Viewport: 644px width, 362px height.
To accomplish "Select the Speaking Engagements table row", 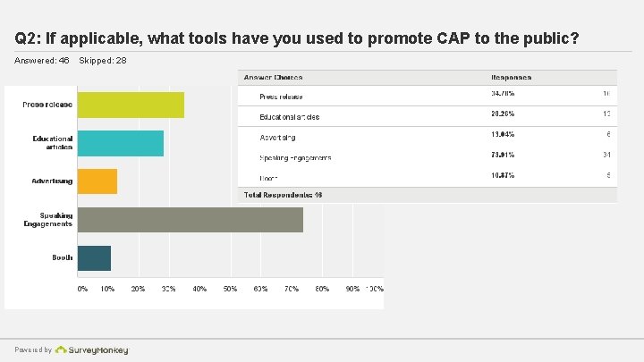I will (427, 156).
